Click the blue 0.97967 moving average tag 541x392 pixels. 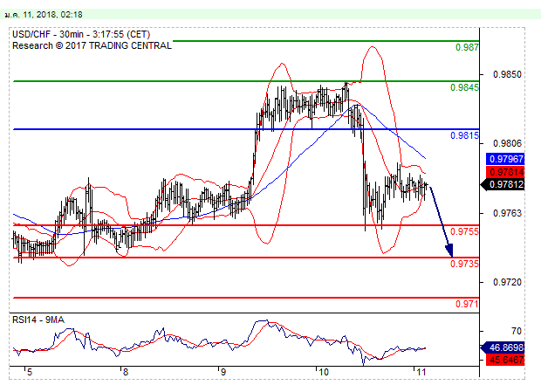(505, 159)
